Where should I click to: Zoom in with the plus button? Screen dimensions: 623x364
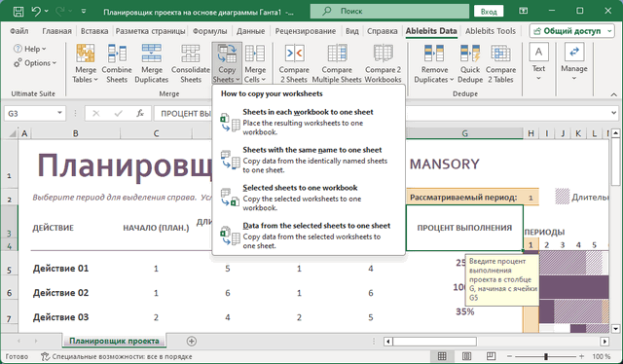[x=582, y=356]
